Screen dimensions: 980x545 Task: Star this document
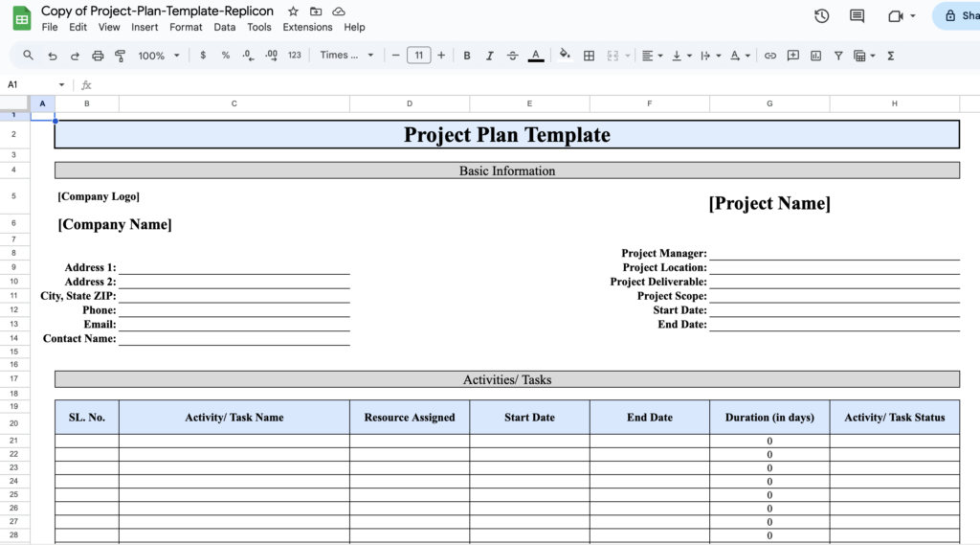[x=293, y=11]
